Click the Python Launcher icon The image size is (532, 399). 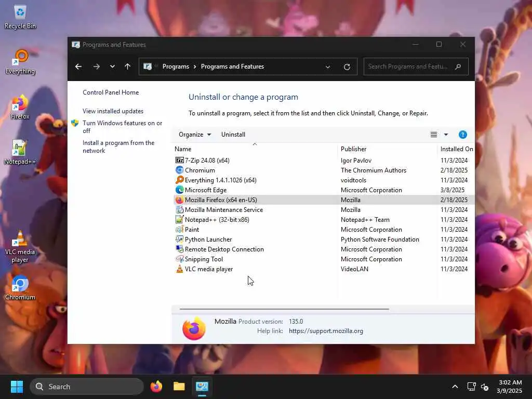pos(179,239)
